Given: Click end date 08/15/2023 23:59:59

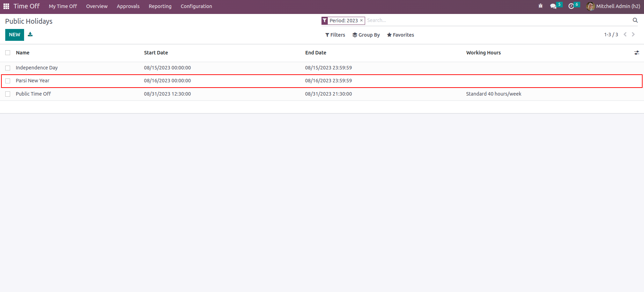Looking at the screenshot, I should click(328, 68).
